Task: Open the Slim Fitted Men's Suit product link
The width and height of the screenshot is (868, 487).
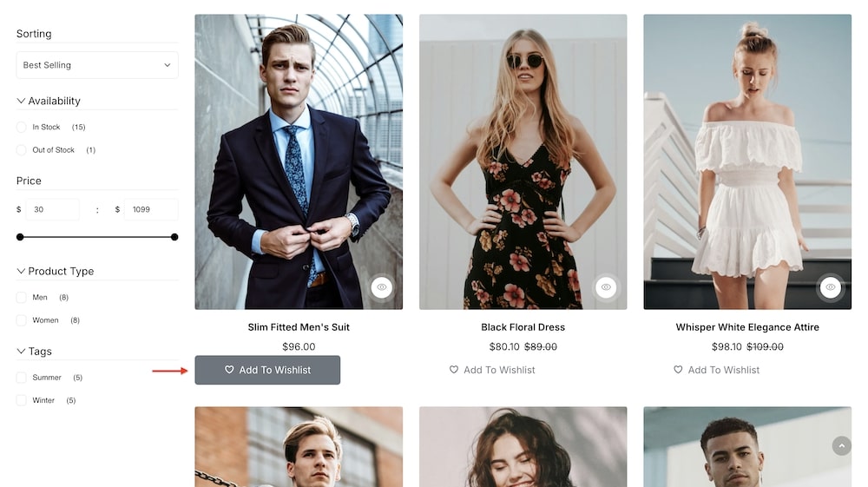Action: click(299, 327)
